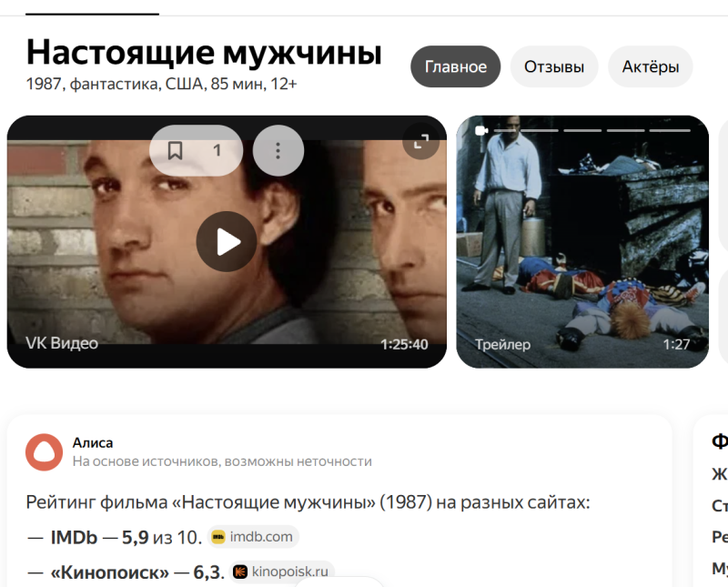Click the IMDb favicon icon
Viewport: 728px width, 587px height.
tap(218, 537)
